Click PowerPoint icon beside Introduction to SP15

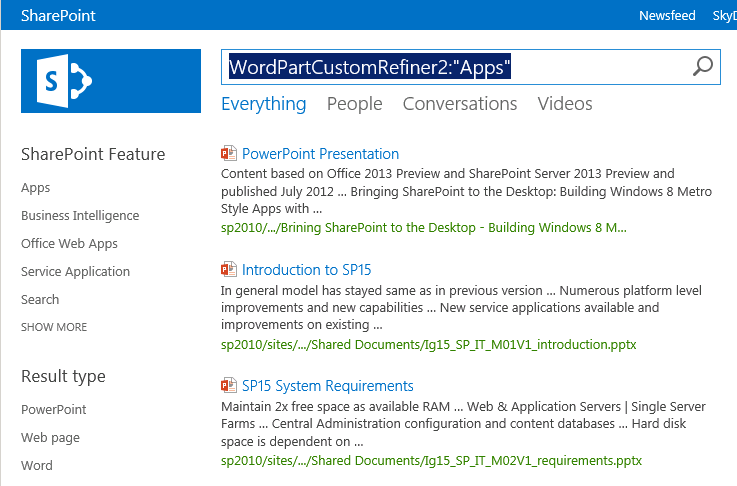[x=229, y=269]
